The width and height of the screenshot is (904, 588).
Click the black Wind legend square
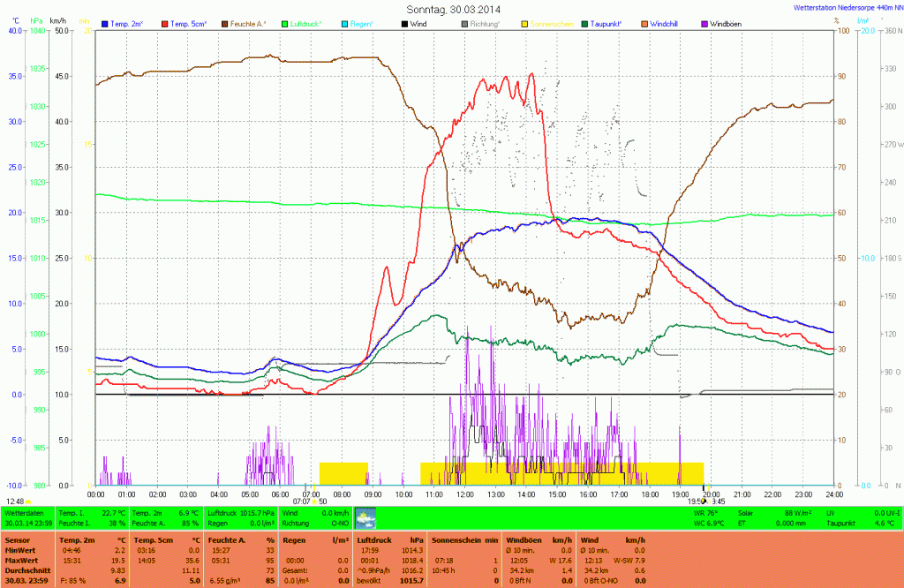click(x=405, y=23)
